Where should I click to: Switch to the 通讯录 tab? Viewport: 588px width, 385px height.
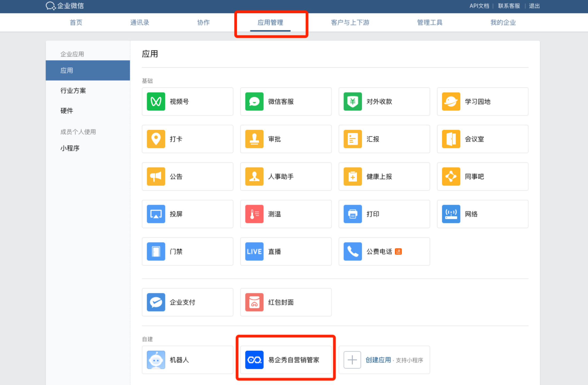(x=140, y=22)
